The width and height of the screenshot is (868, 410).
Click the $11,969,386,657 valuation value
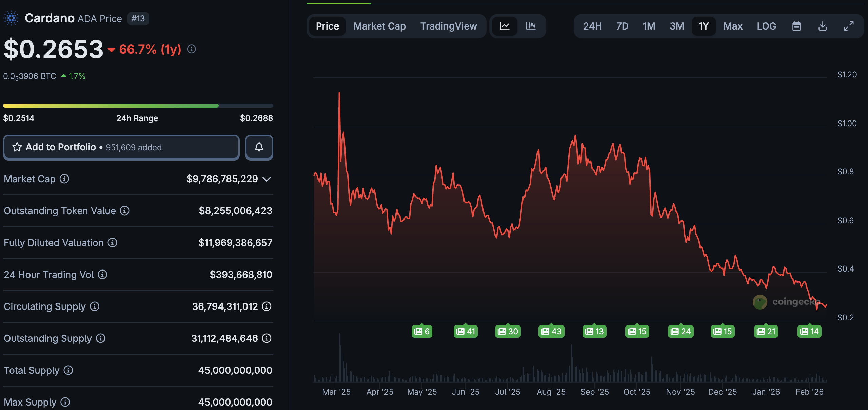[x=235, y=243]
